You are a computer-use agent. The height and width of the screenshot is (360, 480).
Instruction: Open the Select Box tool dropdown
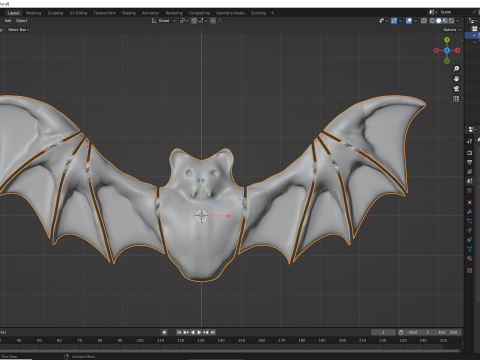18,30
